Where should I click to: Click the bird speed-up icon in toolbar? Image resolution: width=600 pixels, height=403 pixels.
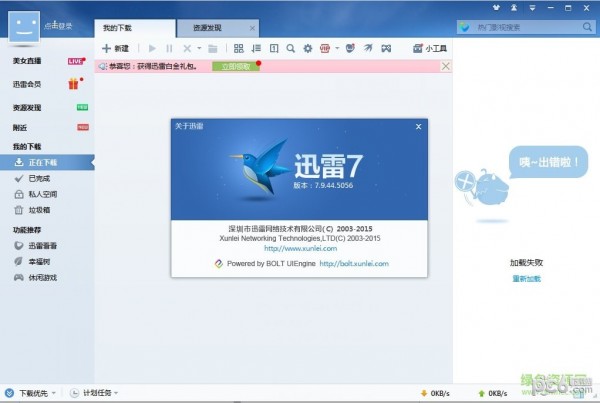(x=368, y=48)
